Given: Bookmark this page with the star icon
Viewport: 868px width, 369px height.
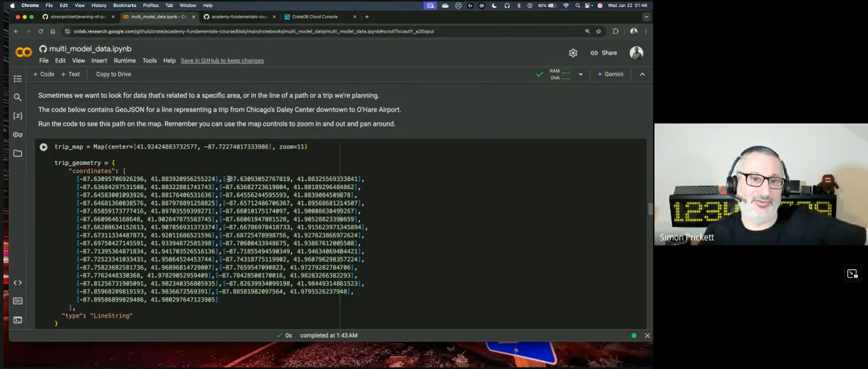Looking at the screenshot, I should [x=599, y=31].
